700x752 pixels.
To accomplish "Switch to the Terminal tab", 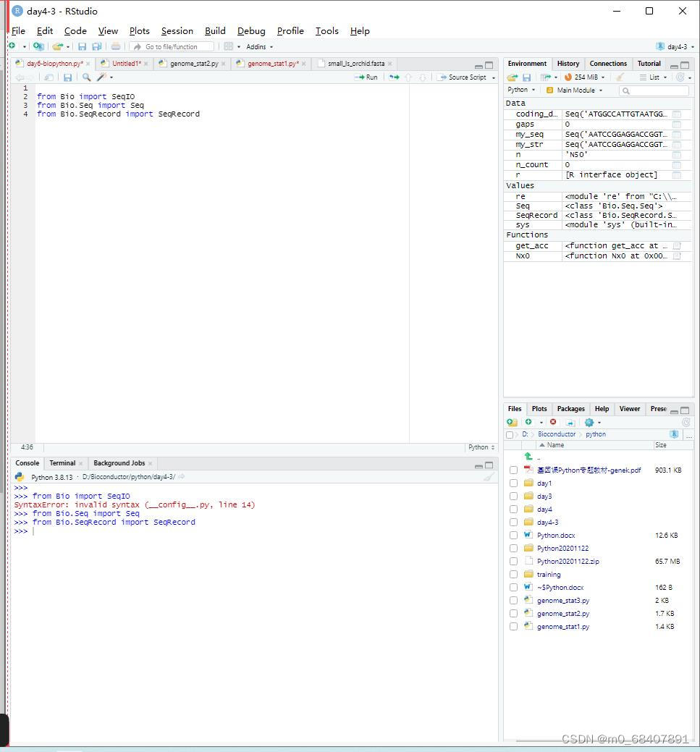I will (62, 462).
